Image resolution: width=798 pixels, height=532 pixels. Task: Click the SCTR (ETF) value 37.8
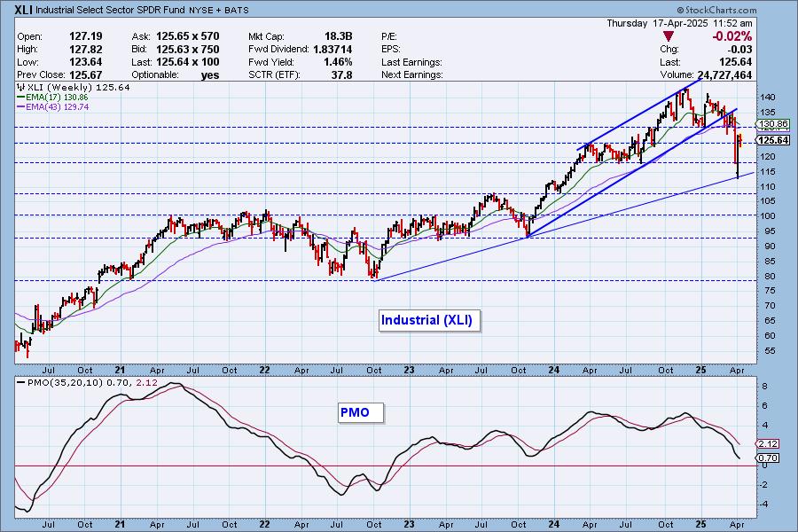coord(341,74)
